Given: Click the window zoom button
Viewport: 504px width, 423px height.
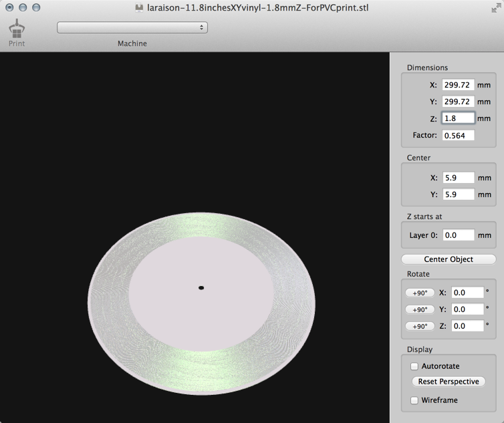Looking at the screenshot, I should coord(36,7).
